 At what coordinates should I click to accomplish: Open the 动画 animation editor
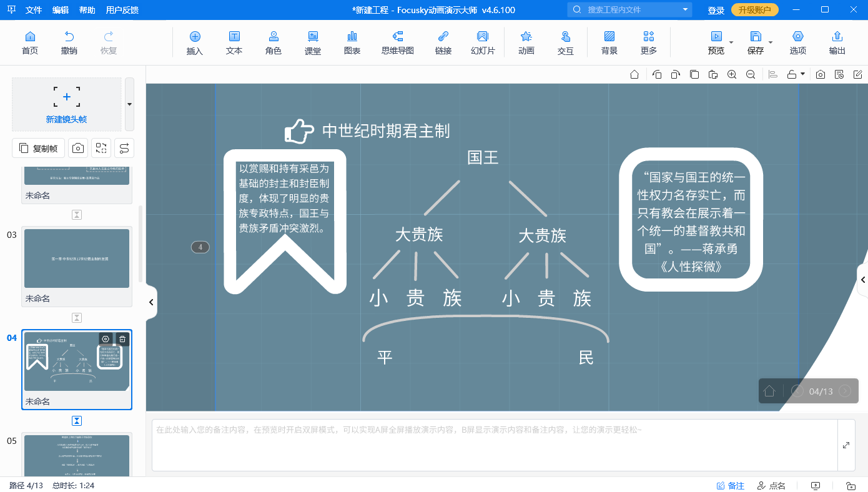coord(526,42)
